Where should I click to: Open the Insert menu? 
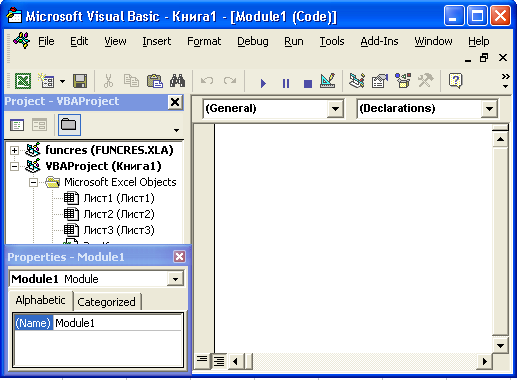(x=157, y=41)
